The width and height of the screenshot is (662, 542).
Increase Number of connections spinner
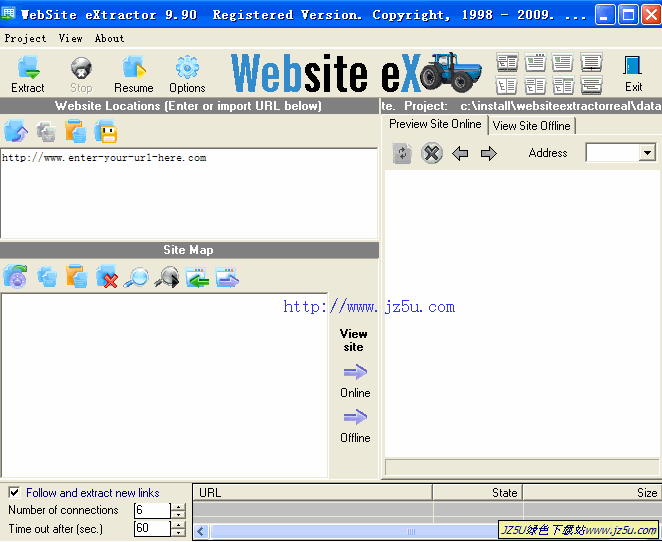point(179,507)
